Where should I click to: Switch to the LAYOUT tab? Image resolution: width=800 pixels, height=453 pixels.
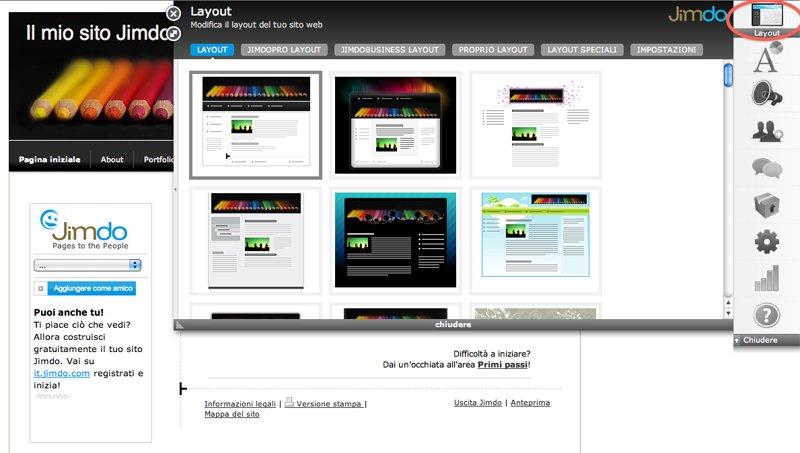coord(212,49)
